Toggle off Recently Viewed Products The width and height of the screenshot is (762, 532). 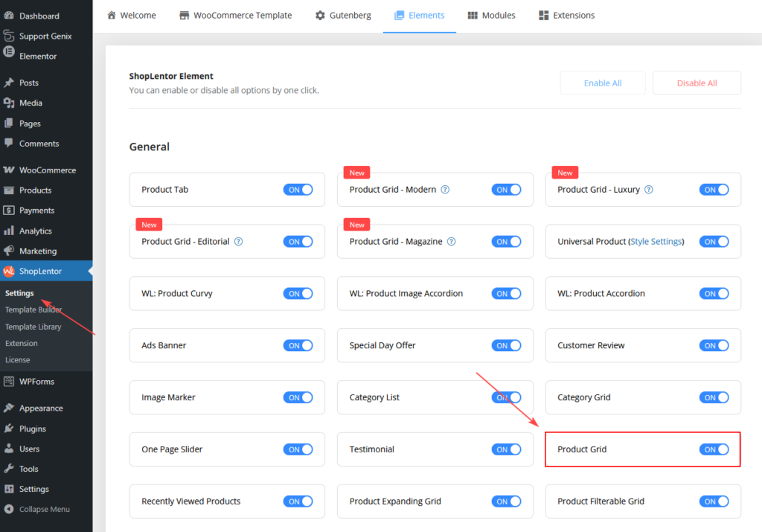pos(298,501)
